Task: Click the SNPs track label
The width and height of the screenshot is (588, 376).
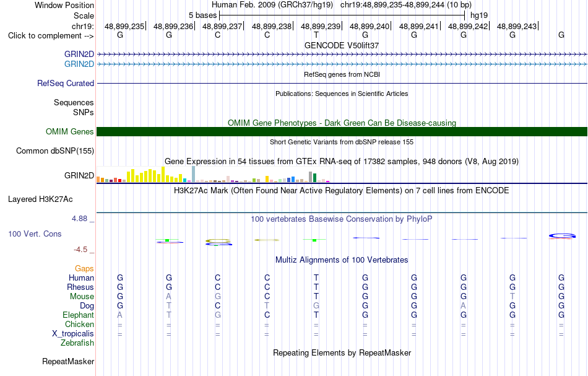Action: point(84,112)
